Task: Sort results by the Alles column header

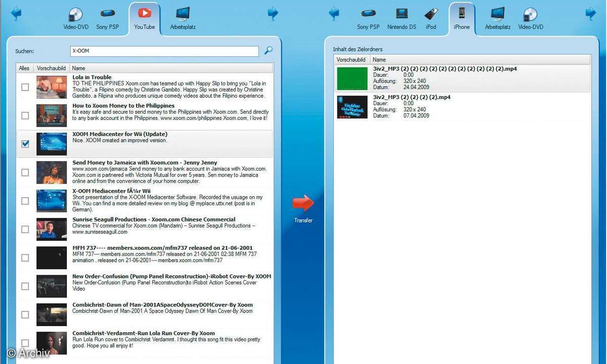Action: click(x=24, y=68)
